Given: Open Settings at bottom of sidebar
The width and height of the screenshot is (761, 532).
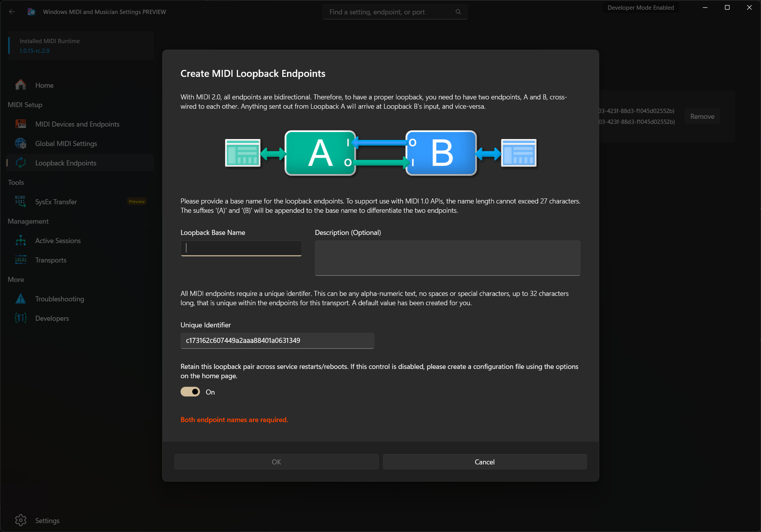Looking at the screenshot, I should click(47, 520).
